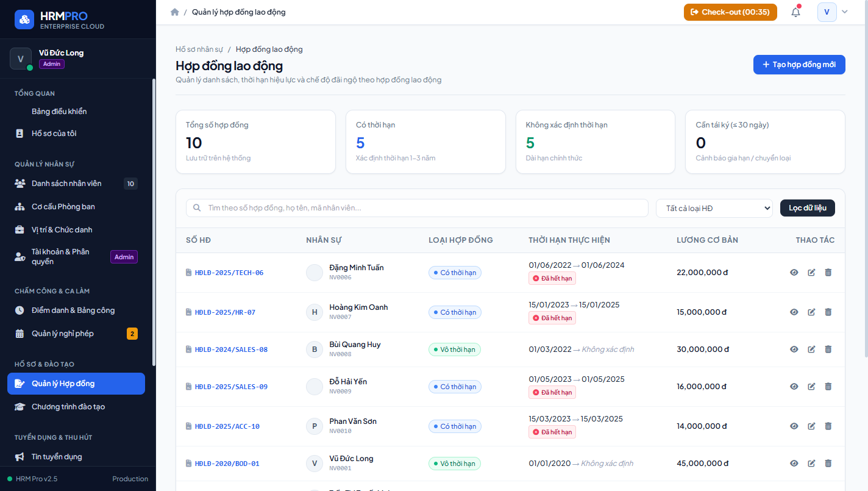Open Tài khoản & Phân quyền

point(76,257)
